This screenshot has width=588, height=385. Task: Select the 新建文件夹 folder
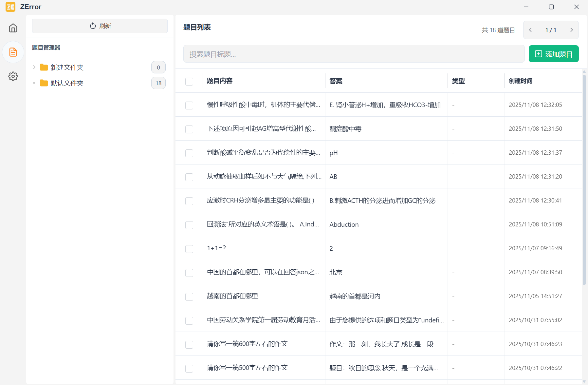click(x=67, y=67)
